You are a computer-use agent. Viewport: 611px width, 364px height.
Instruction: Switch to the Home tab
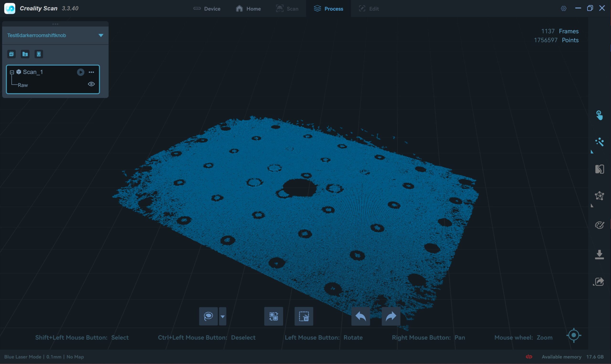tap(248, 9)
